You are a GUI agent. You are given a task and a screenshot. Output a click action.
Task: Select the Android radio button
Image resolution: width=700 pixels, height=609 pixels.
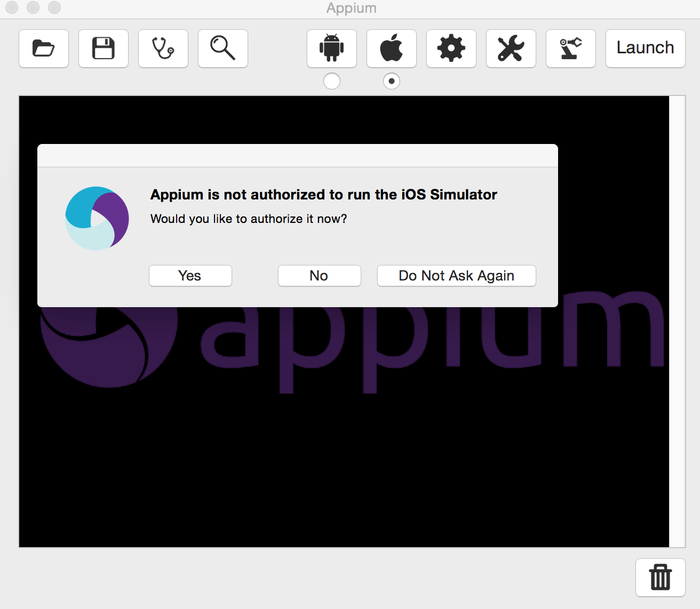332,81
